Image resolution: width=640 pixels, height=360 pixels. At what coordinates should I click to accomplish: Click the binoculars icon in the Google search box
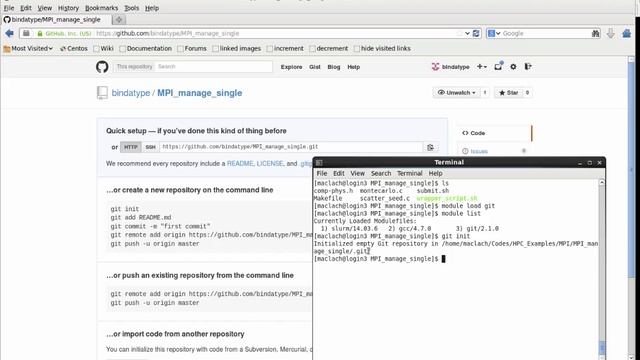coord(596,33)
